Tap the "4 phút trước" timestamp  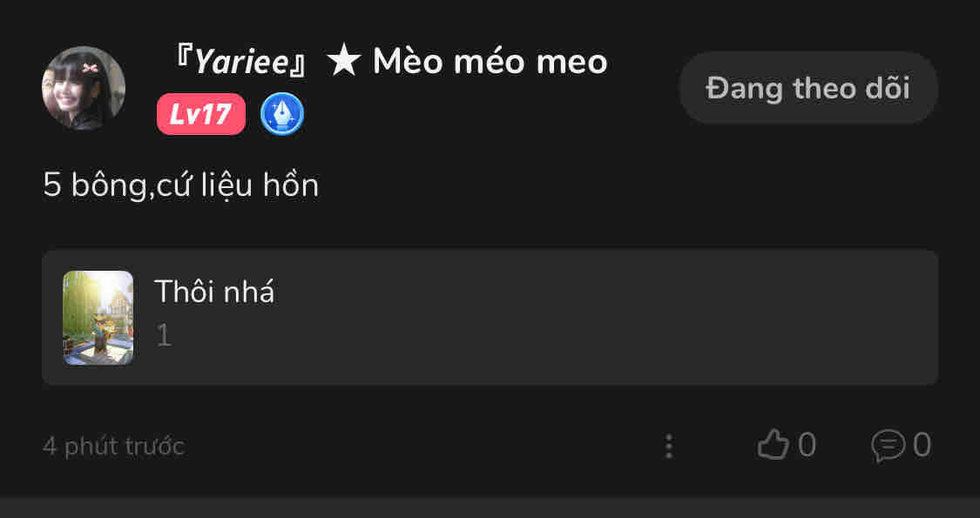[113, 447]
